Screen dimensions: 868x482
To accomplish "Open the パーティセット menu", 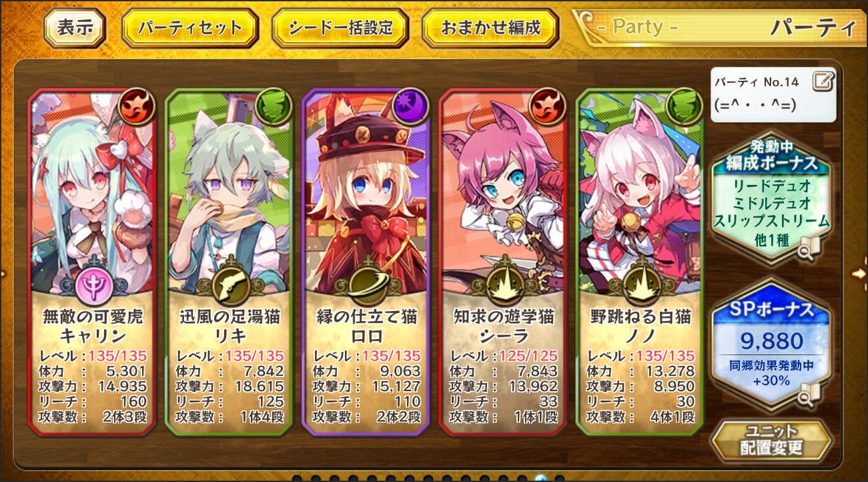I will tap(190, 27).
